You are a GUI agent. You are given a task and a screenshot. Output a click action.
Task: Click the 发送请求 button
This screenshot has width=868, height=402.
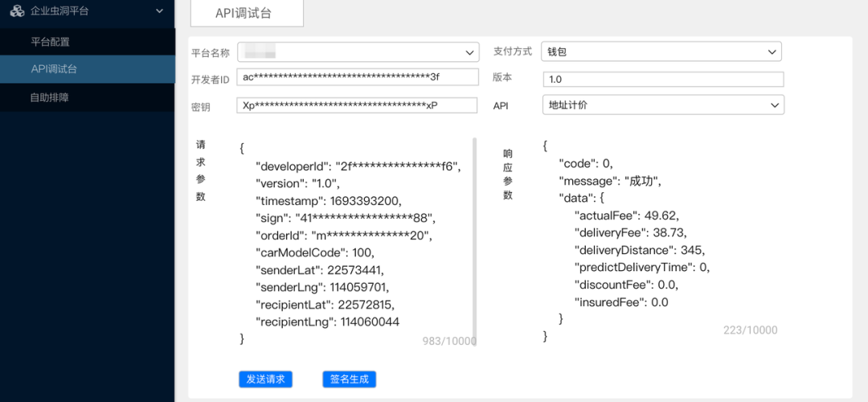[266, 379]
